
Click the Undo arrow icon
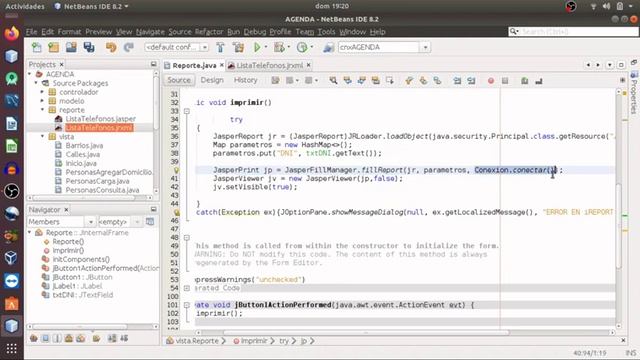(111, 47)
